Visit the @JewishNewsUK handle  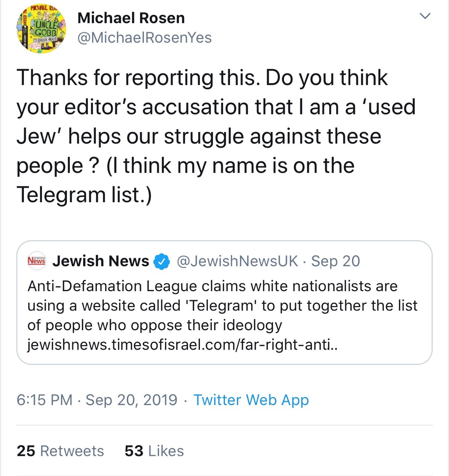tap(237, 261)
